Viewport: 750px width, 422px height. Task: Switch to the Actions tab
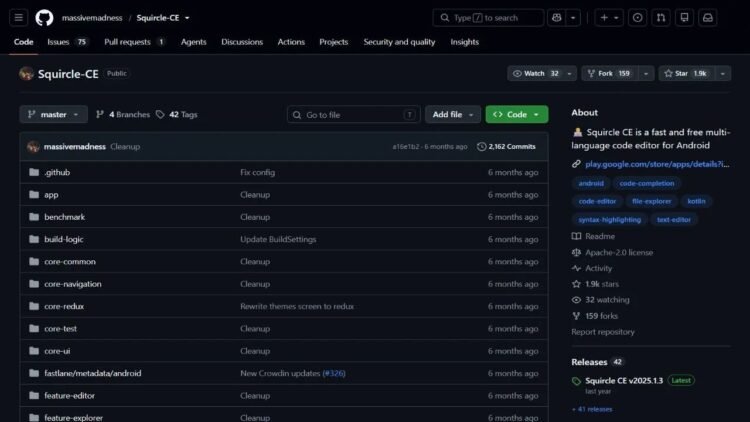pyautogui.click(x=291, y=42)
